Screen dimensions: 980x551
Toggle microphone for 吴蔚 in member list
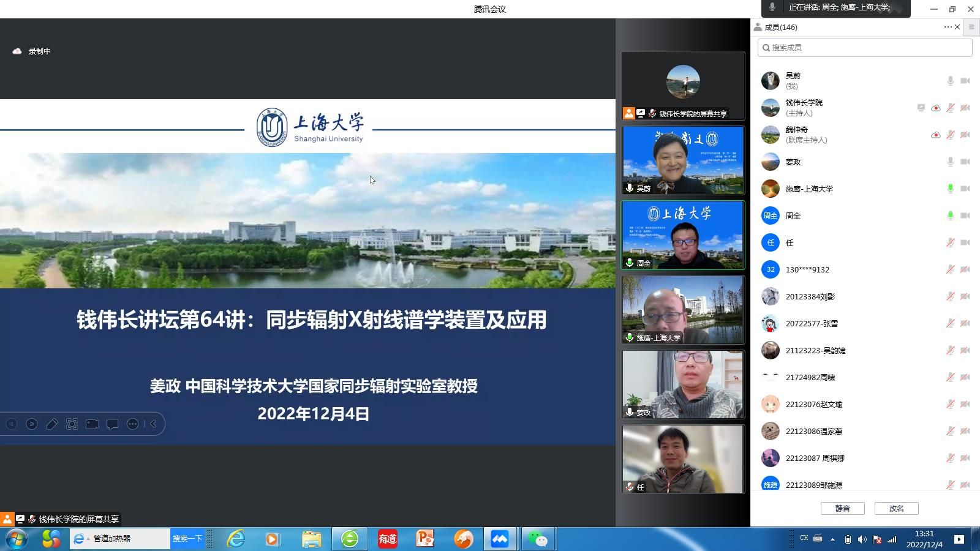click(x=950, y=81)
